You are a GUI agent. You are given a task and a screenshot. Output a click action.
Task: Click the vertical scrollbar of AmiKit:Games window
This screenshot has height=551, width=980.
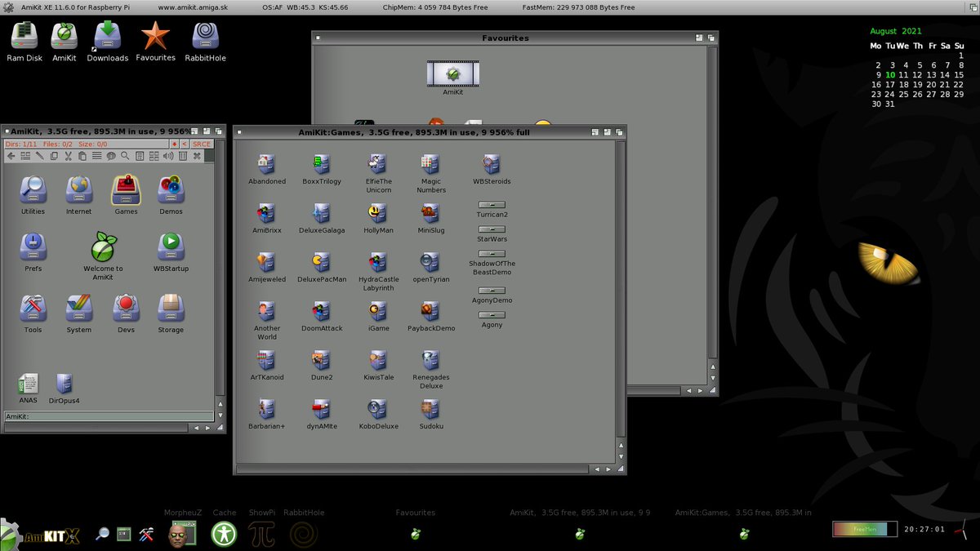[x=621, y=290]
